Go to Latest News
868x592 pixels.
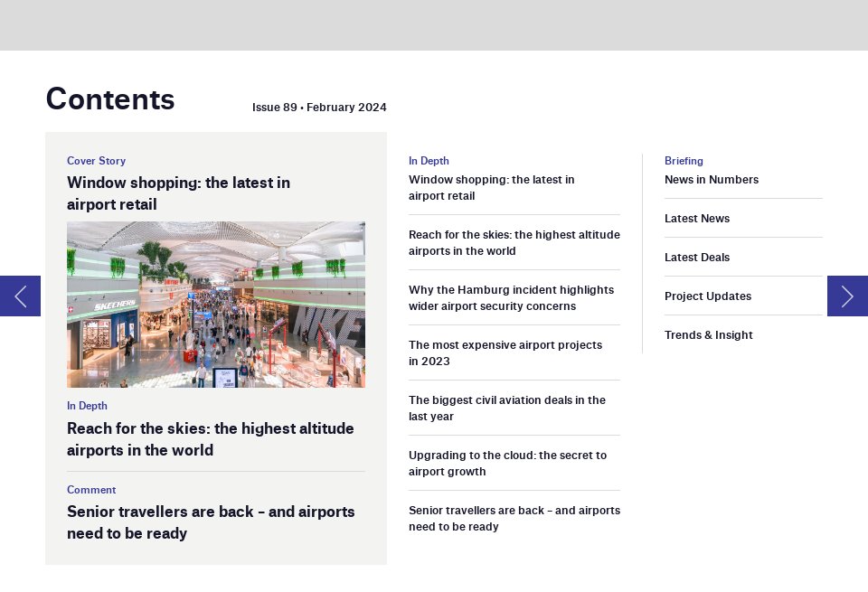[x=697, y=219]
